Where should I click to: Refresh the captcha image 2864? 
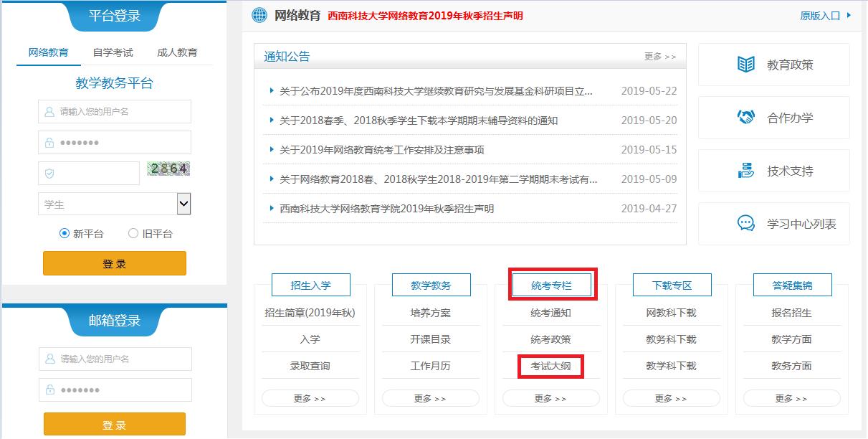(168, 167)
